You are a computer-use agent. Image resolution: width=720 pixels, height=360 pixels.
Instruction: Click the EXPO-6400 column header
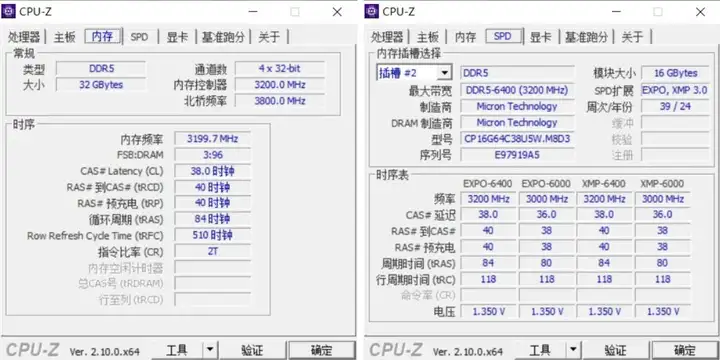click(488, 184)
